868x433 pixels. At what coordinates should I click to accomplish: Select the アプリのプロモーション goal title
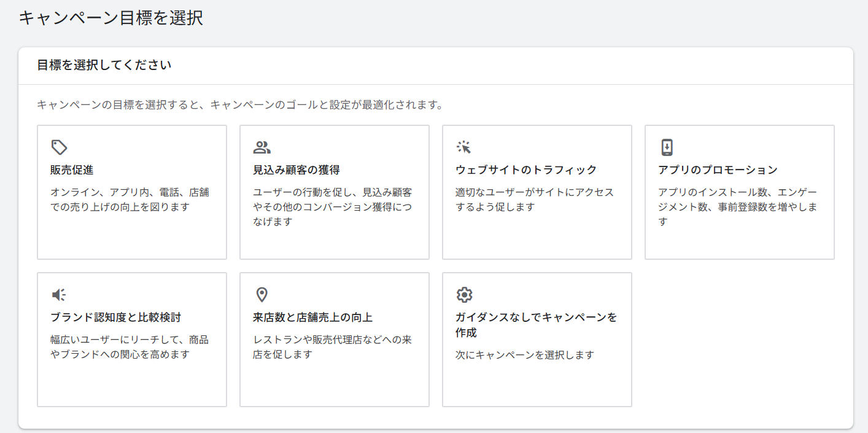pos(718,170)
